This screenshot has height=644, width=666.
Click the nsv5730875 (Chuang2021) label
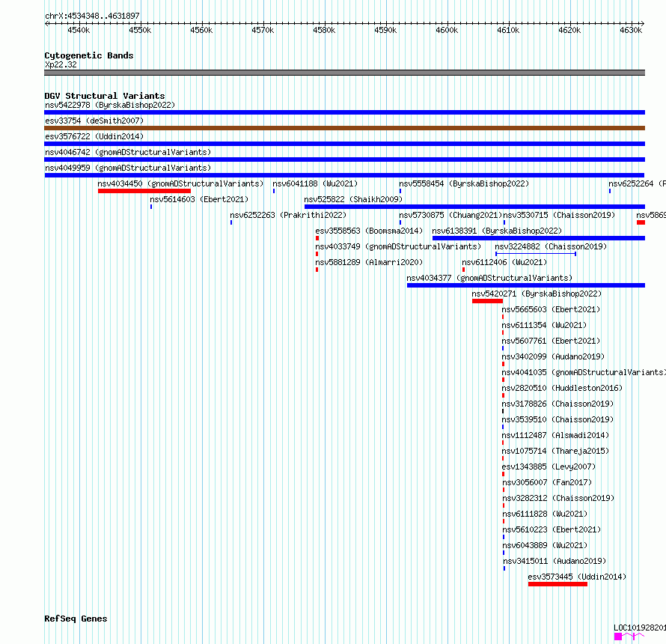point(450,215)
